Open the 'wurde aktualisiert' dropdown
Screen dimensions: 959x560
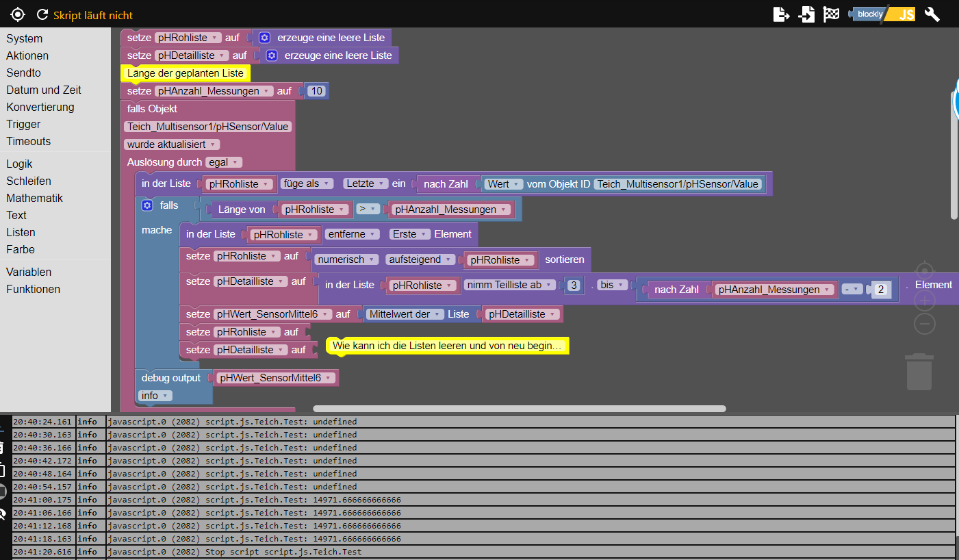click(x=172, y=144)
